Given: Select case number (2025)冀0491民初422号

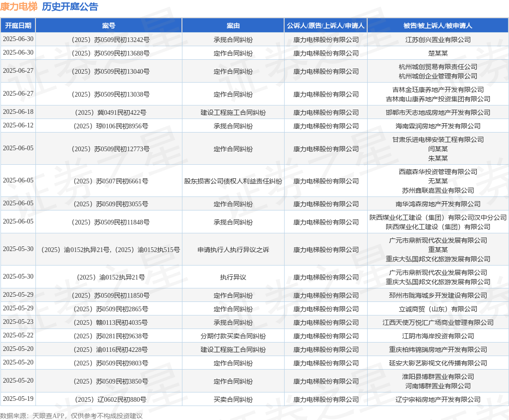Looking at the screenshot, I should click(111, 112).
